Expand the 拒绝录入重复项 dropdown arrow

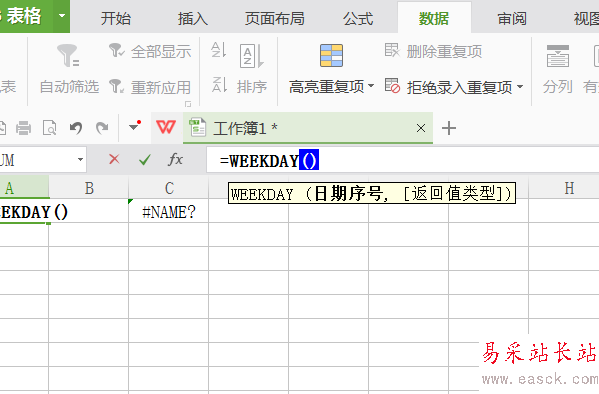(x=520, y=87)
